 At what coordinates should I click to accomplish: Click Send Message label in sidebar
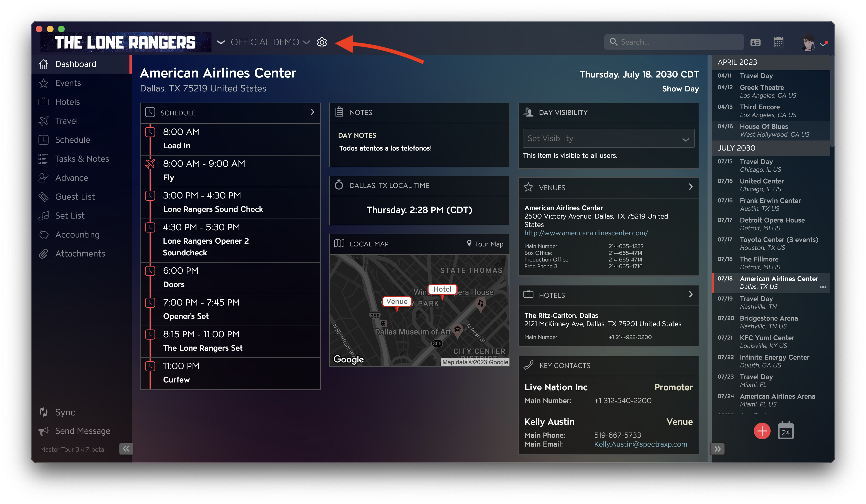click(83, 431)
